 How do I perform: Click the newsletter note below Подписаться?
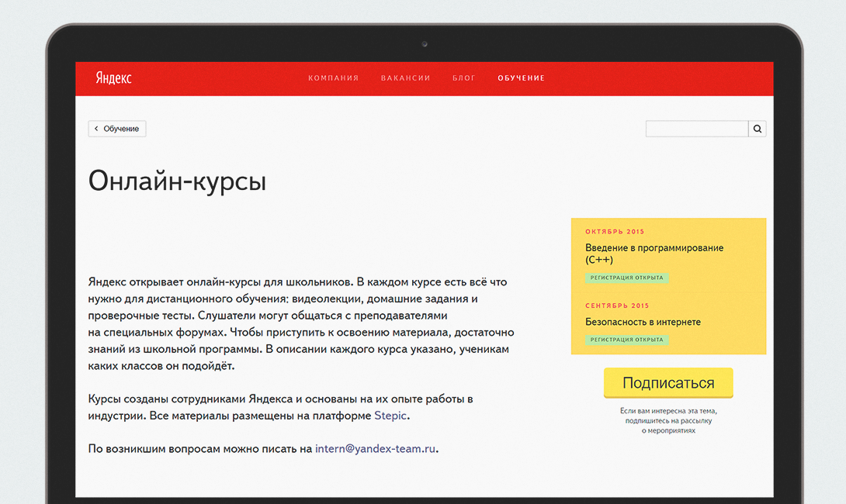click(x=668, y=420)
